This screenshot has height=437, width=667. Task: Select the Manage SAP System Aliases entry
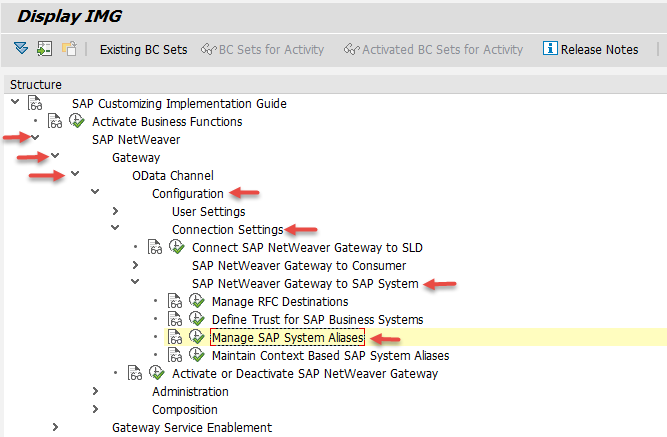click(x=287, y=338)
